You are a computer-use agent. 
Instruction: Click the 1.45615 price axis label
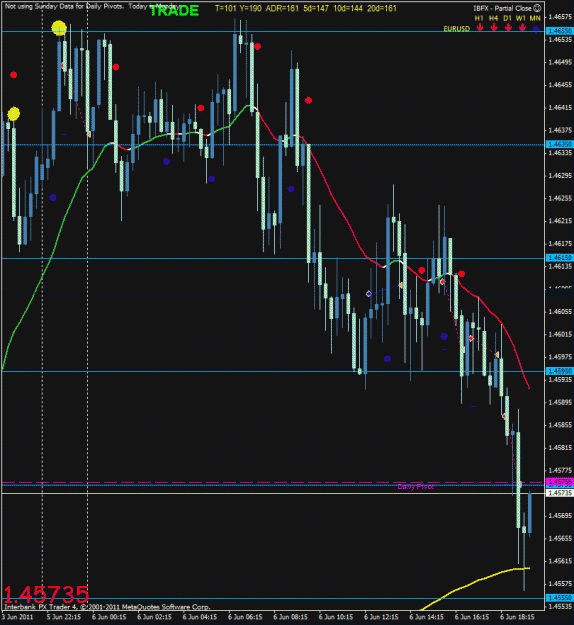click(x=560, y=561)
